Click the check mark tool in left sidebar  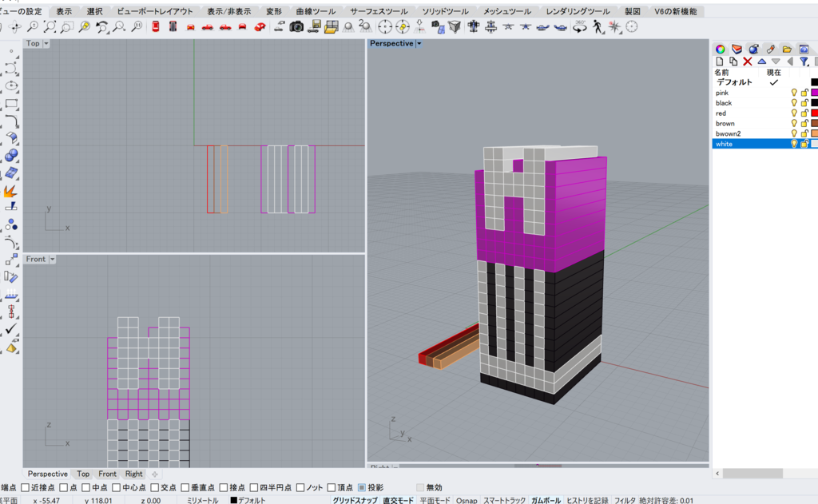(11, 329)
